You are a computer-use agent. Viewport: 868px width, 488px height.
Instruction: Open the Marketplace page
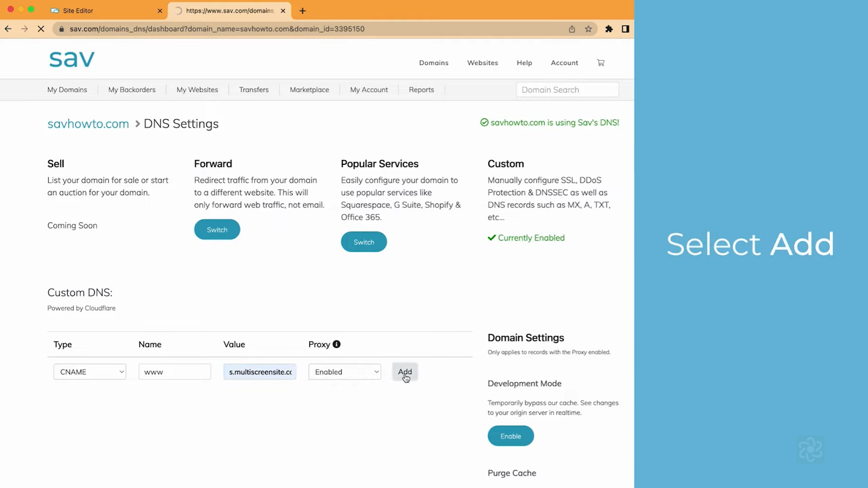[309, 90]
